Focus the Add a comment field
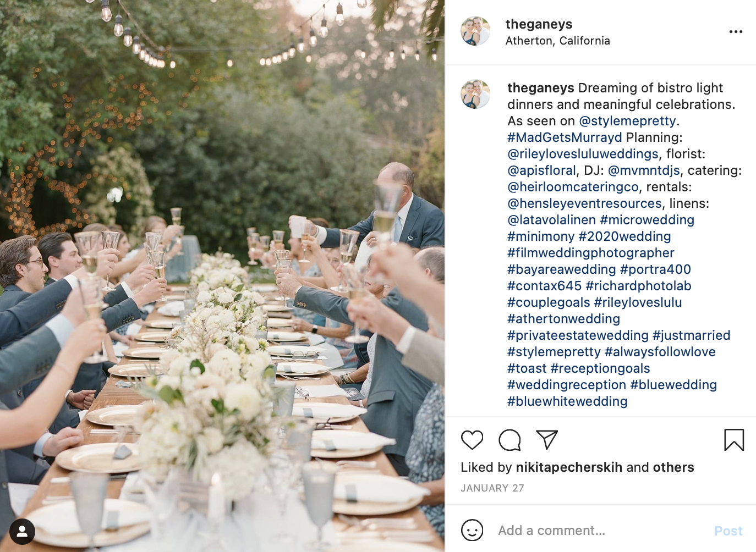This screenshot has height=552, width=756. click(600, 531)
